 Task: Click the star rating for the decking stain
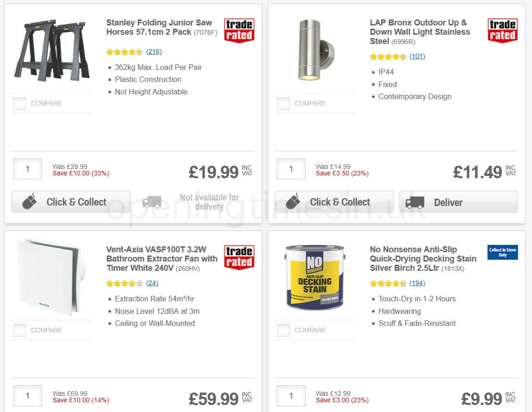pyautogui.click(x=389, y=283)
